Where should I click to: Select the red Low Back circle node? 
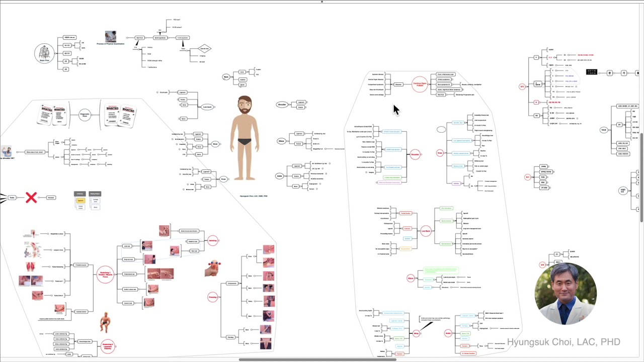pos(426,231)
